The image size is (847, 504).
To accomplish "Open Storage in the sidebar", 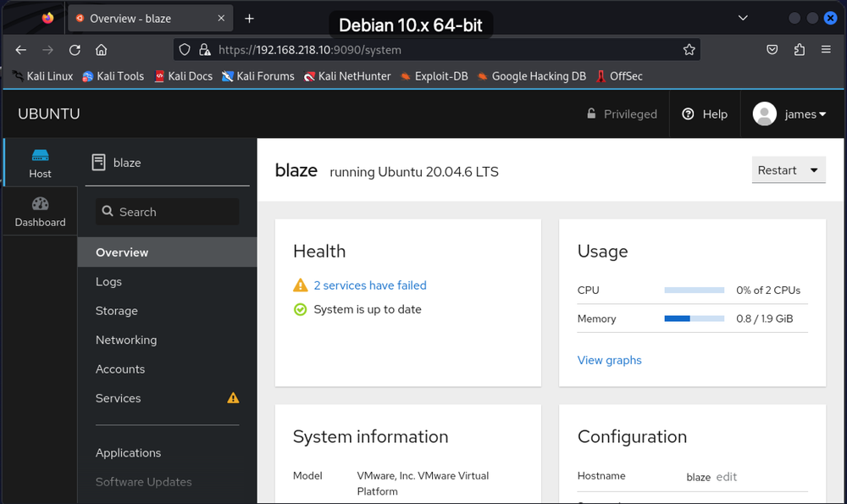I will (x=168, y=311).
